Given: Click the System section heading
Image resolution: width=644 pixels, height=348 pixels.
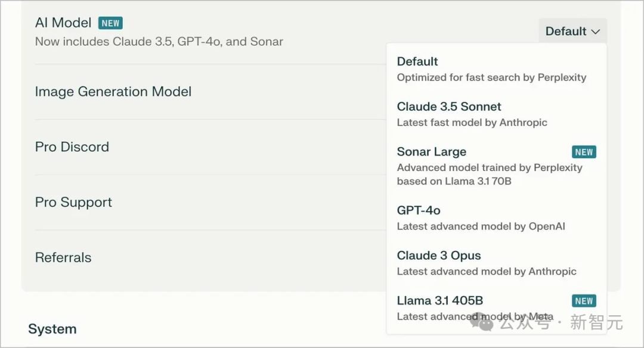Looking at the screenshot, I should pos(52,329).
